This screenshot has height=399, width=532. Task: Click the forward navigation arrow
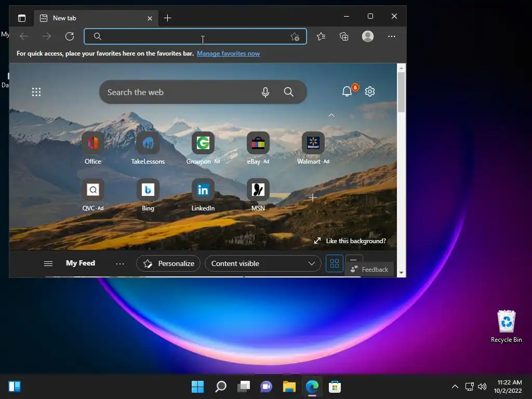[x=46, y=36]
